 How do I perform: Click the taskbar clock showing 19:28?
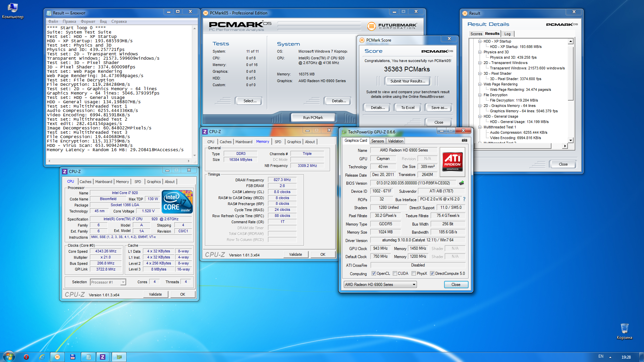coord(626,357)
